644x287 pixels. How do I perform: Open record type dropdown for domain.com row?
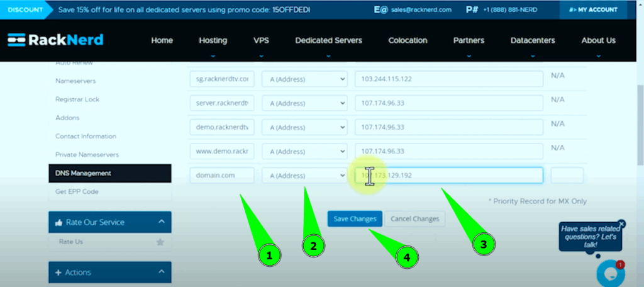coord(305,175)
